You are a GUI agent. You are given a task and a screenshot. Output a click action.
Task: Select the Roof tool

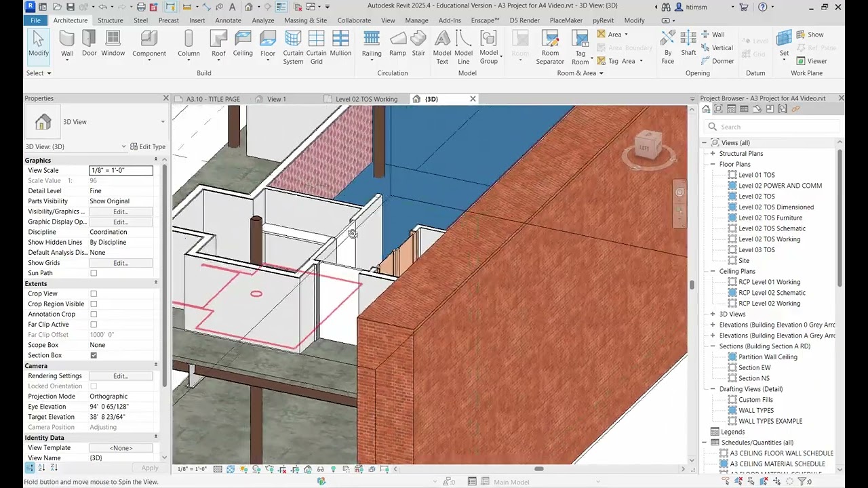pyautogui.click(x=218, y=44)
